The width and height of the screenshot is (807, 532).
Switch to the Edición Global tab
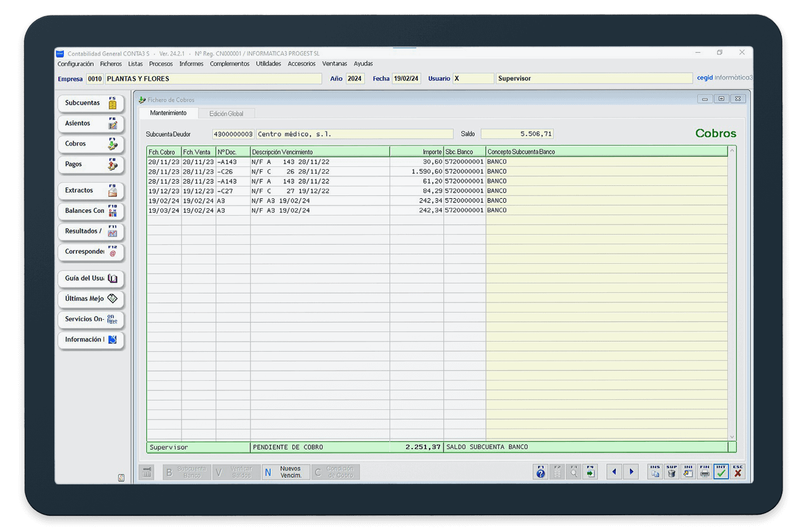pos(226,114)
